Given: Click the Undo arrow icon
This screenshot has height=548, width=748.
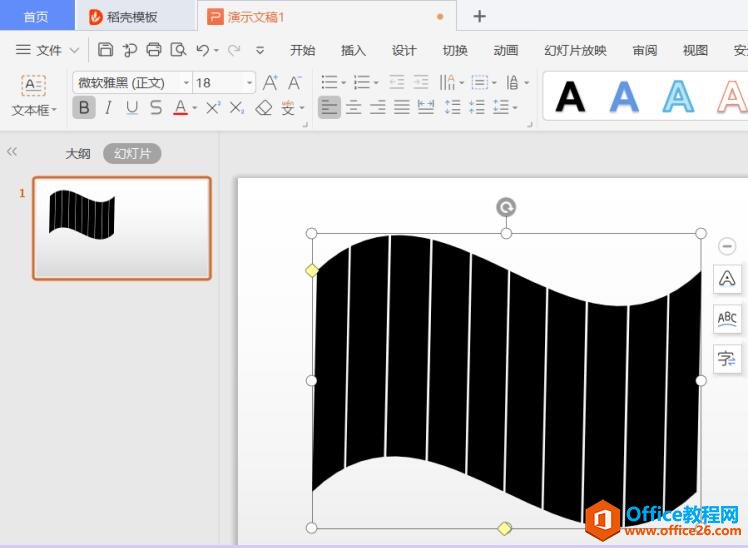Looking at the screenshot, I should (203, 50).
